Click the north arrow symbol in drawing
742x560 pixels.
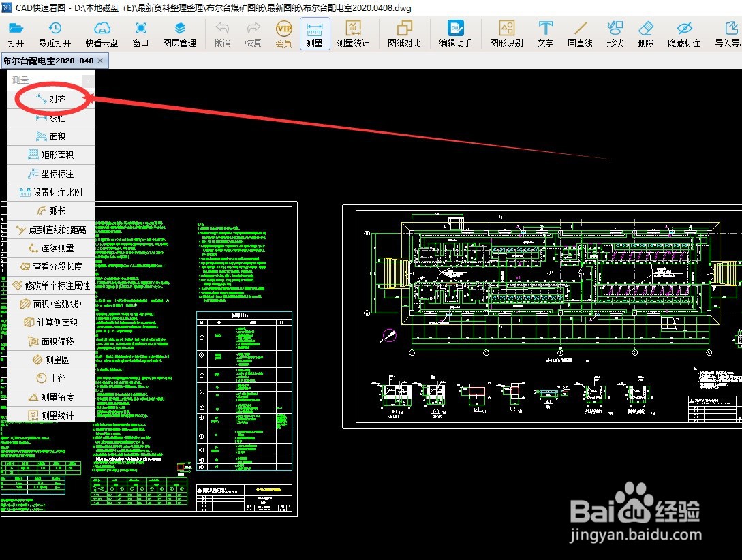[x=389, y=336]
